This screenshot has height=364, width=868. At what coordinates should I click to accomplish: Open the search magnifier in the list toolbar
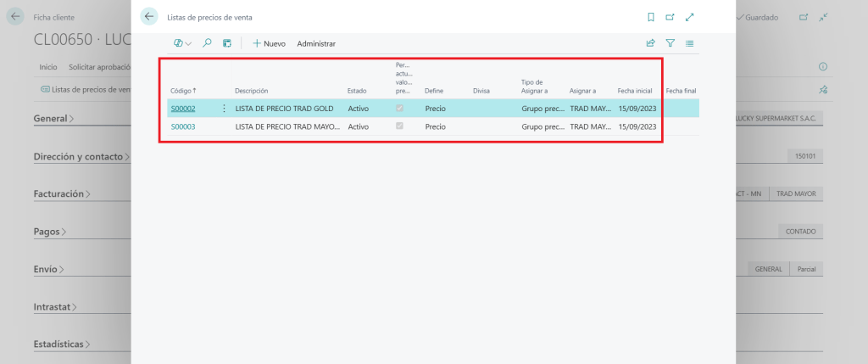click(207, 43)
